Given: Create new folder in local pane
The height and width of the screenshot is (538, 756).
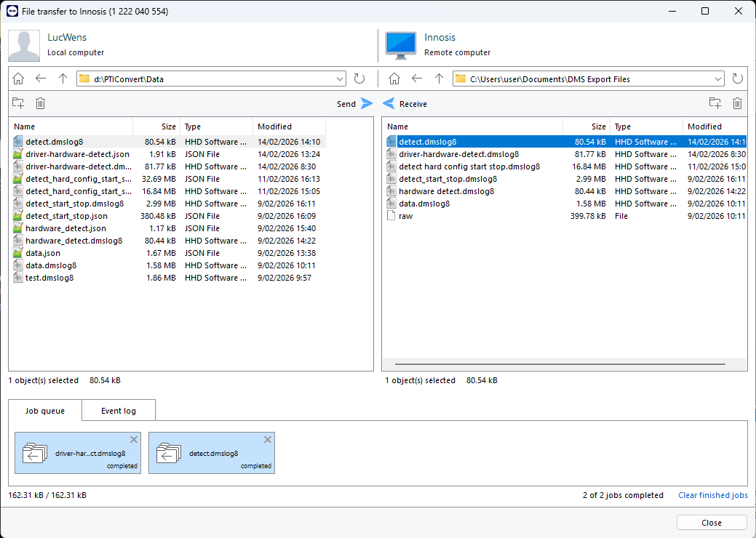Looking at the screenshot, I should point(18,103).
